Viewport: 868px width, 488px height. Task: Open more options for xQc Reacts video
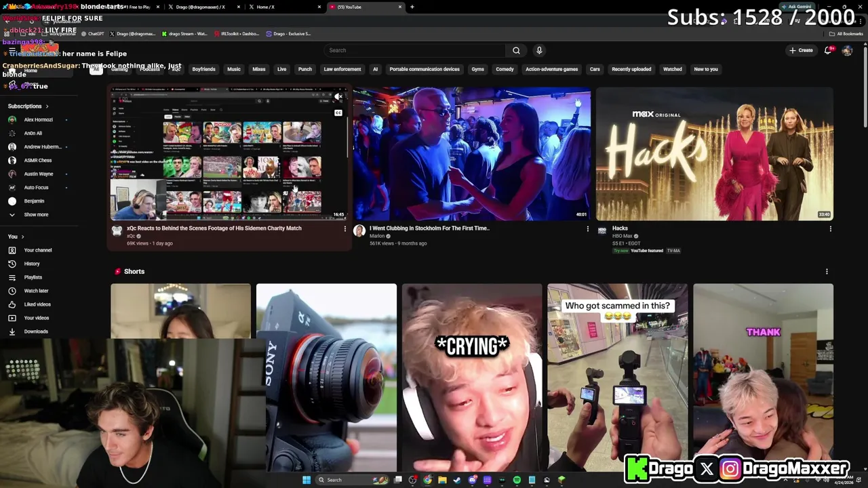pos(344,229)
